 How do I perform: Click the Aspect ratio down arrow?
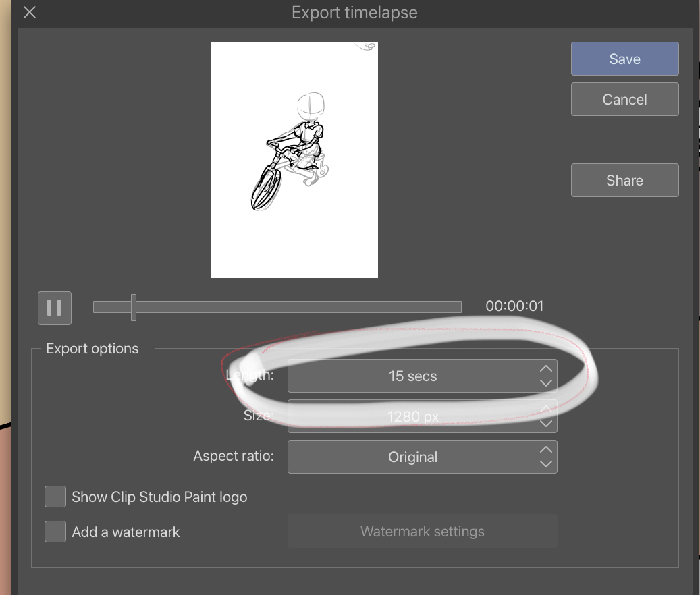pos(546,464)
